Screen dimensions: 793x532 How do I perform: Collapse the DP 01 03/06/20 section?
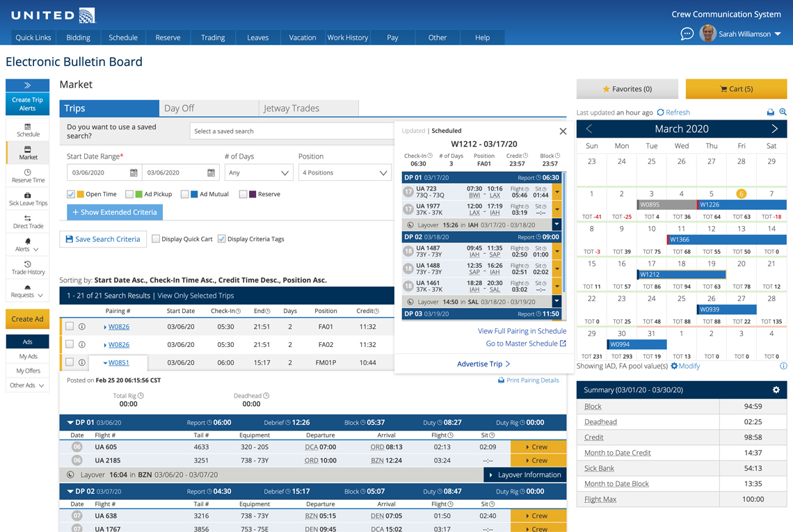click(x=70, y=422)
